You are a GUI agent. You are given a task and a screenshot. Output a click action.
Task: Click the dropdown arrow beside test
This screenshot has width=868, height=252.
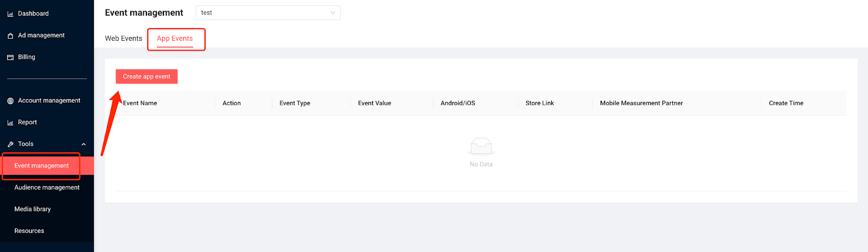pos(333,12)
